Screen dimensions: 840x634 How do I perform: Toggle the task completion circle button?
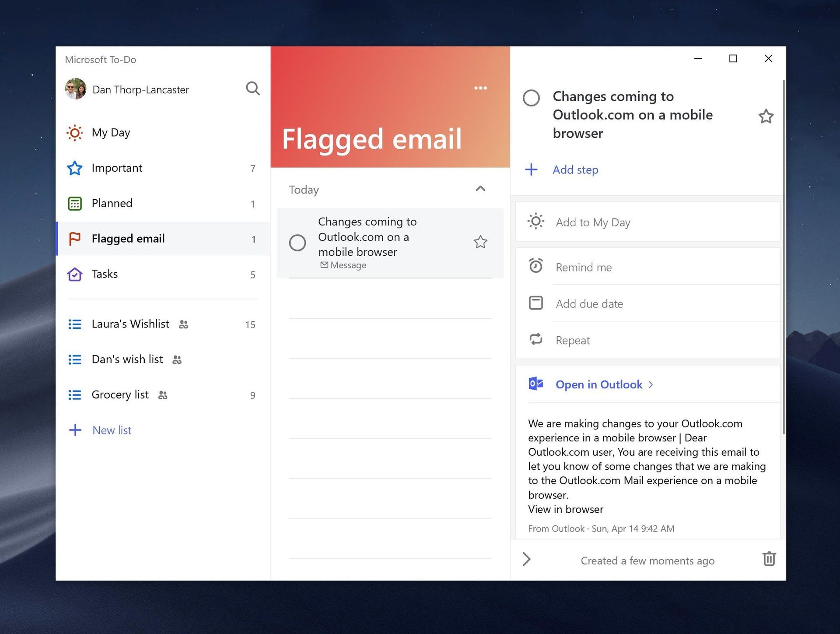coord(298,242)
